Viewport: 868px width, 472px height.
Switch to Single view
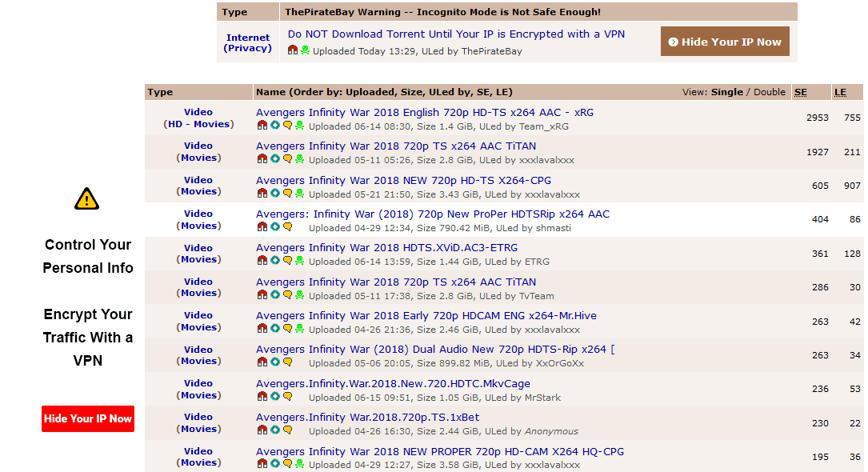click(727, 92)
